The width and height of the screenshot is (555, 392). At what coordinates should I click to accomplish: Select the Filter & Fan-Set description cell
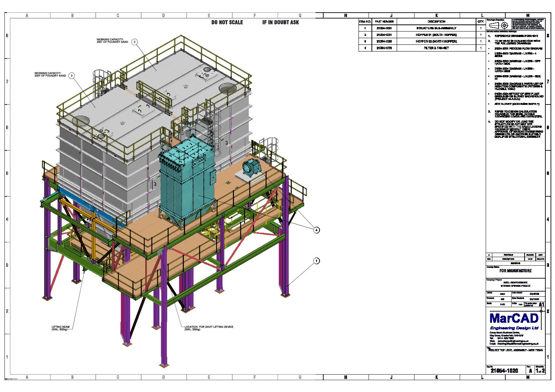tap(436, 48)
